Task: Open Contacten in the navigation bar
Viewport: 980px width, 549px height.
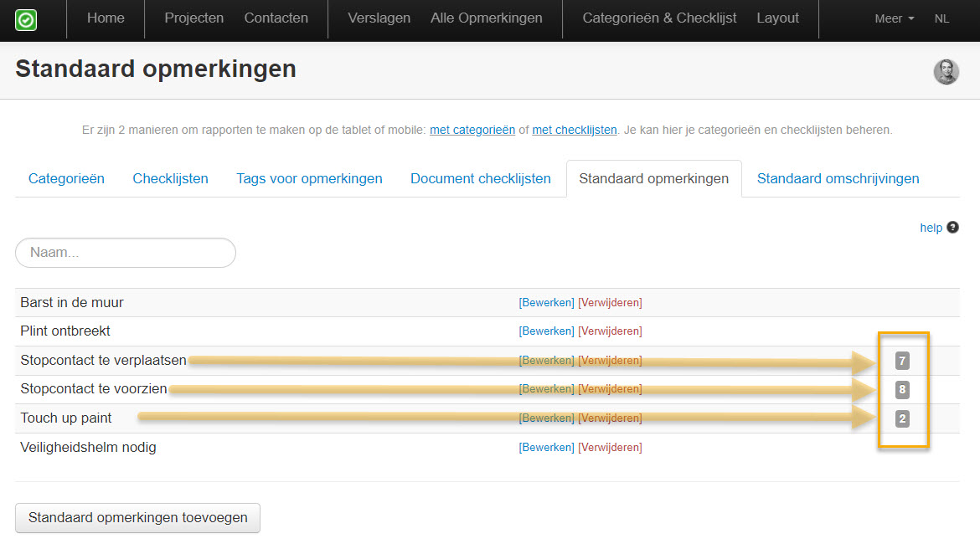Action: [x=276, y=18]
